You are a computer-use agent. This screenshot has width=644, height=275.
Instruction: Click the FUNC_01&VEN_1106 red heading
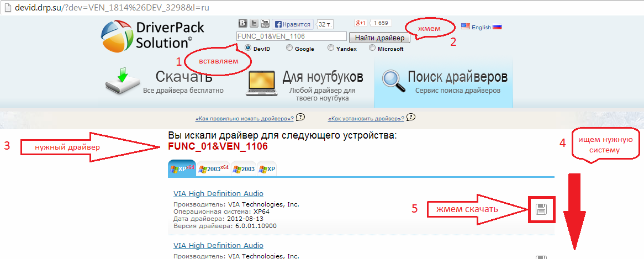click(218, 146)
